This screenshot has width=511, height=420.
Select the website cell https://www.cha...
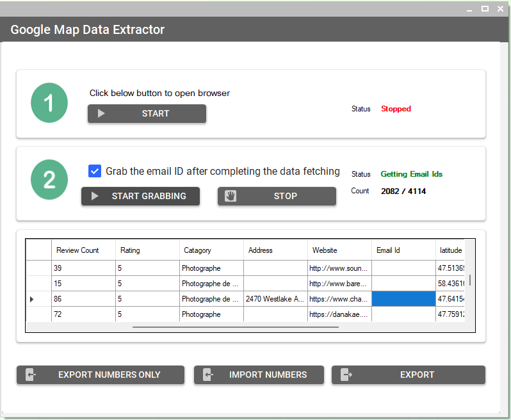tap(339, 299)
